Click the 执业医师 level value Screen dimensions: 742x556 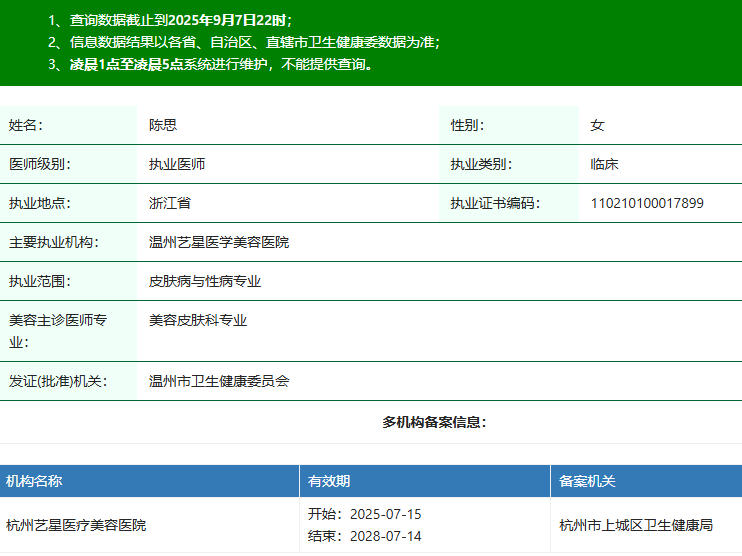pos(177,164)
